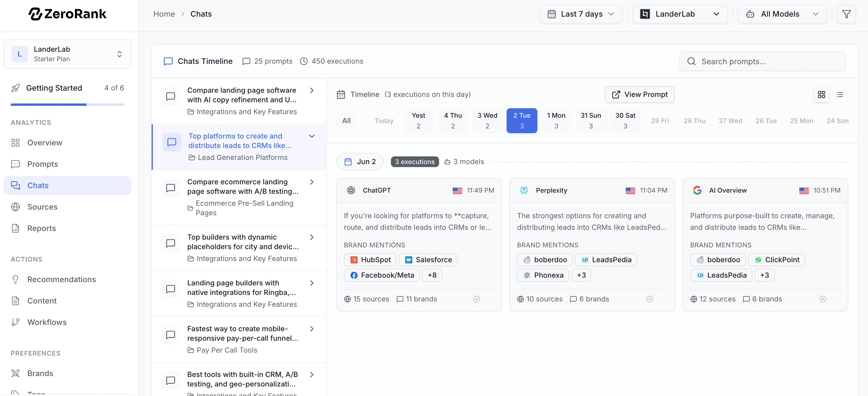The height and width of the screenshot is (396, 868).
Task: Select the Yest day tab
Action: pos(418,121)
